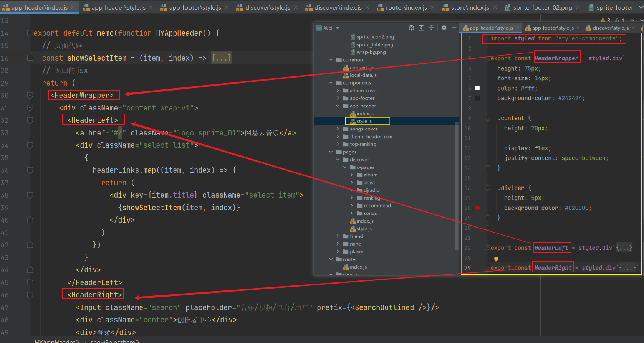The image size is (644, 343).
Task: Click the #242424 dark color swatch in gutter
Action: pyautogui.click(x=477, y=98)
